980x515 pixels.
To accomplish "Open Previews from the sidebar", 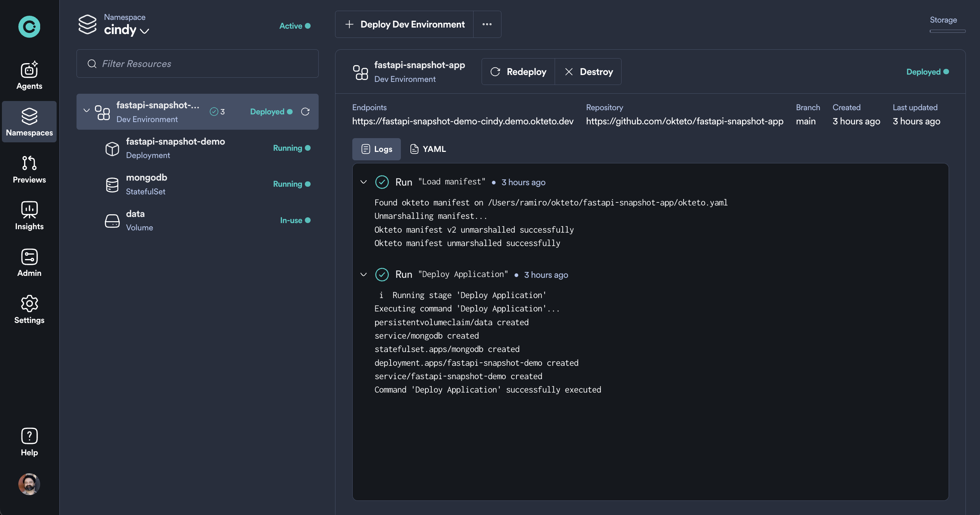I will (x=29, y=169).
